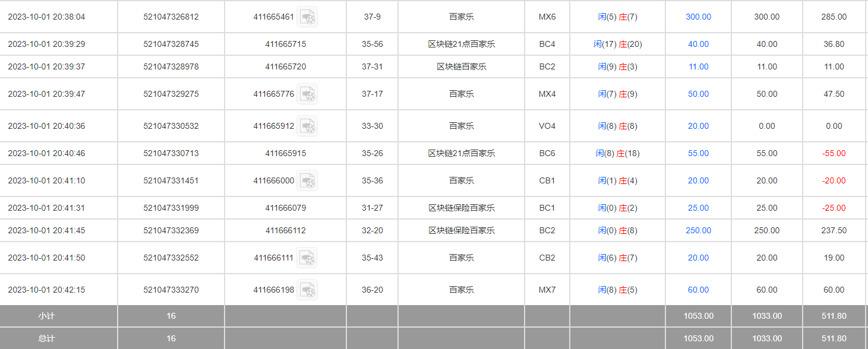868x349 pixels.
Task: Open bet amount link 50.00
Action: click(698, 94)
